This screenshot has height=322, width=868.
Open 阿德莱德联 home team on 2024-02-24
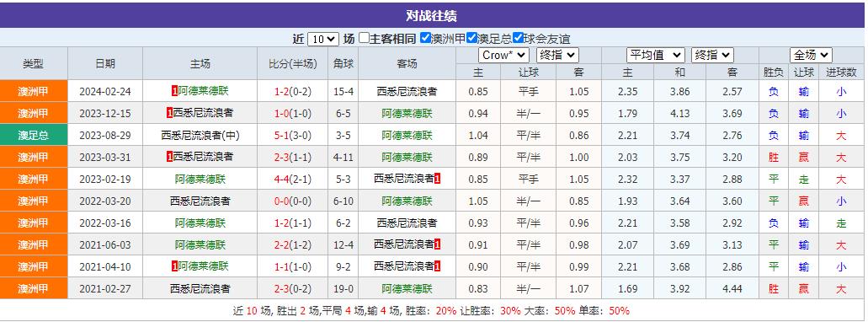(x=203, y=91)
